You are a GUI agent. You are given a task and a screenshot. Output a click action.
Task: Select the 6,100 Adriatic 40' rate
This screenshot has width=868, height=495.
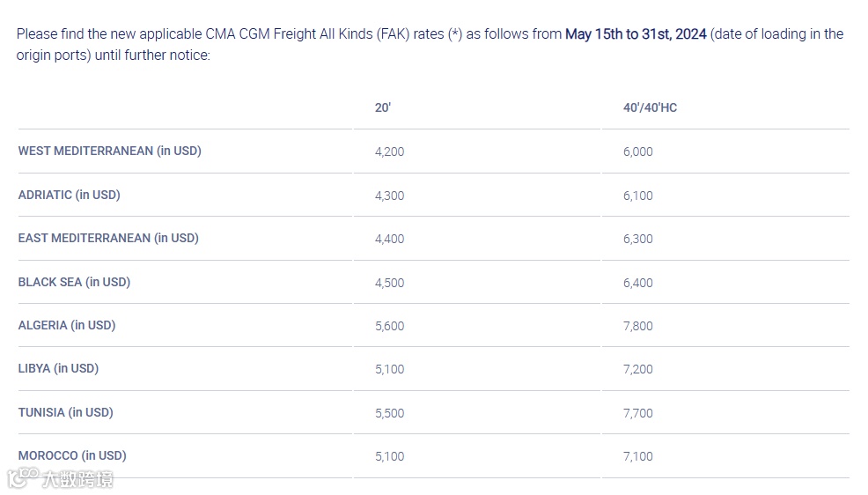(637, 196)
